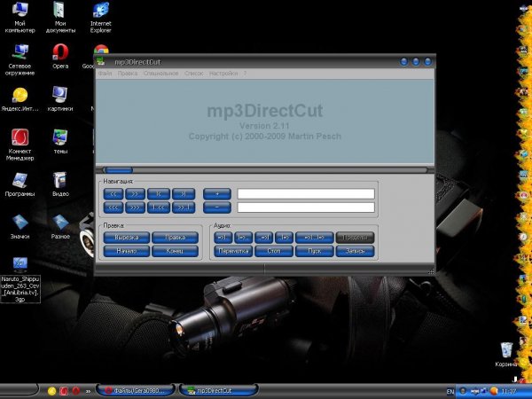
Task: Click the |.<< previous cue button
Action: [159, 207]
